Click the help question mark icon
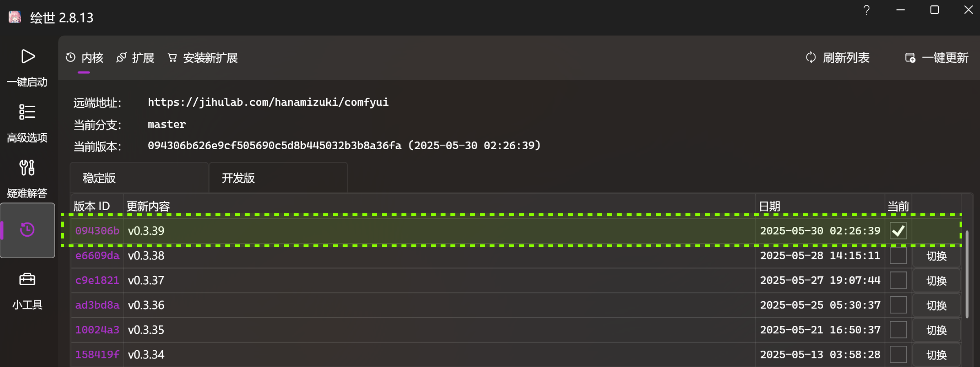Image resolution: width=980 pixels, height=367 pixels. click(866, 10)
